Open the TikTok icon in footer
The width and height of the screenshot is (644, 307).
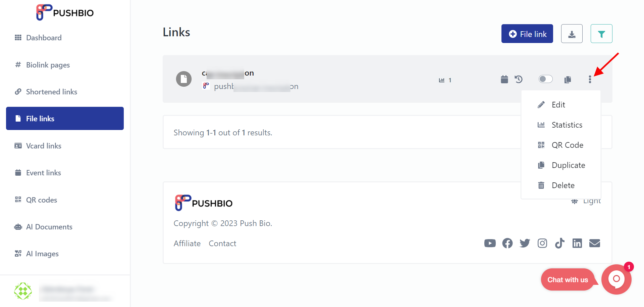(x=559, y=243)
